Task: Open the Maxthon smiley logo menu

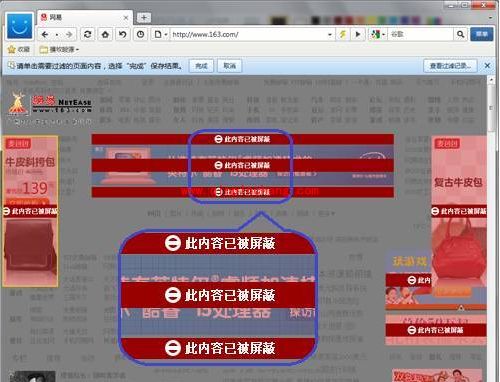Action: [19, 26]
